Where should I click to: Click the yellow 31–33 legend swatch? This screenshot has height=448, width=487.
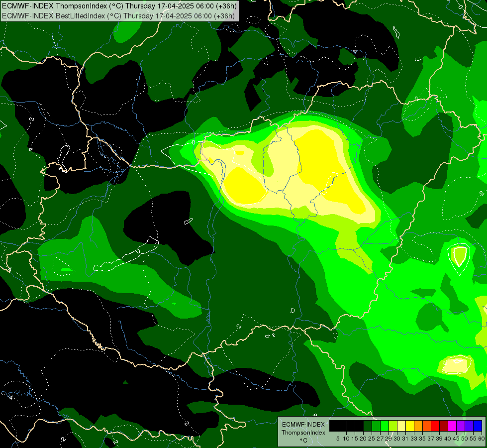410,426
